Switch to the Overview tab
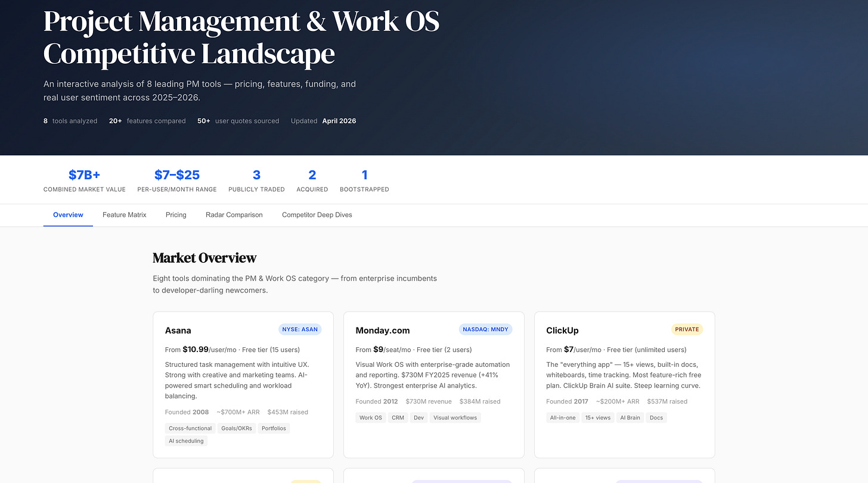This screenshot has height=483, width=868. 68,215
